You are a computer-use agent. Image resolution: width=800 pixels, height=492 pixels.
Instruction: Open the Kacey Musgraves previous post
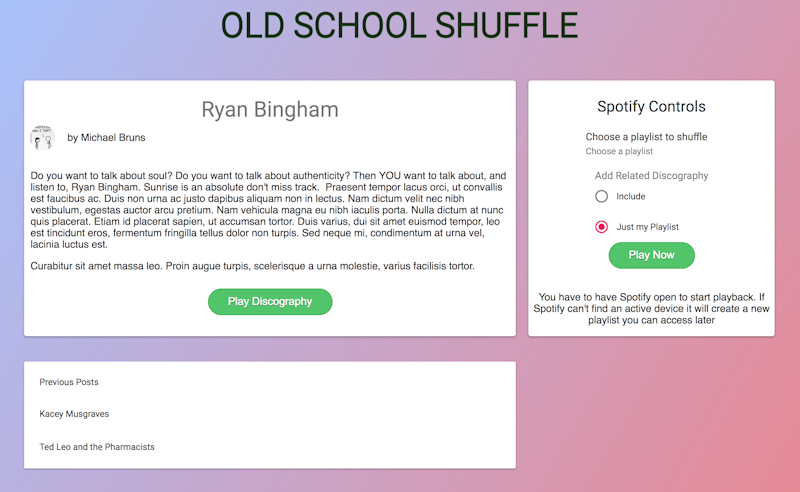74,414
